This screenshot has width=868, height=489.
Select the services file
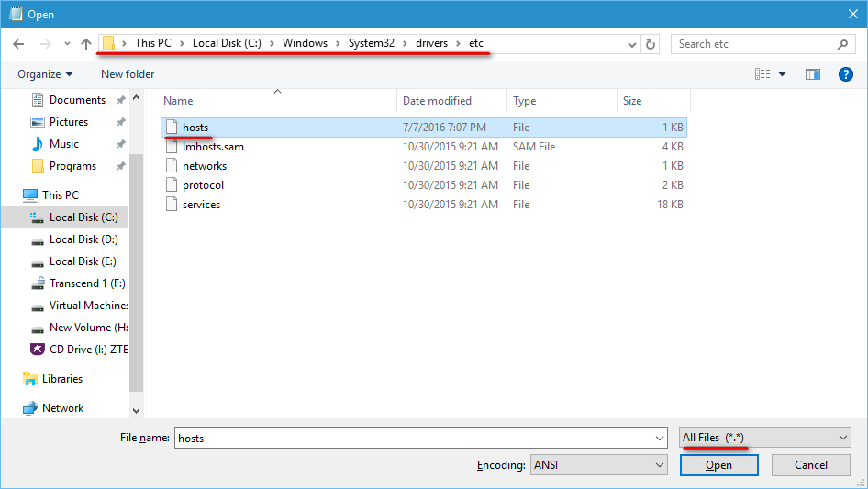pyautogui.click(x=424, y=205)
